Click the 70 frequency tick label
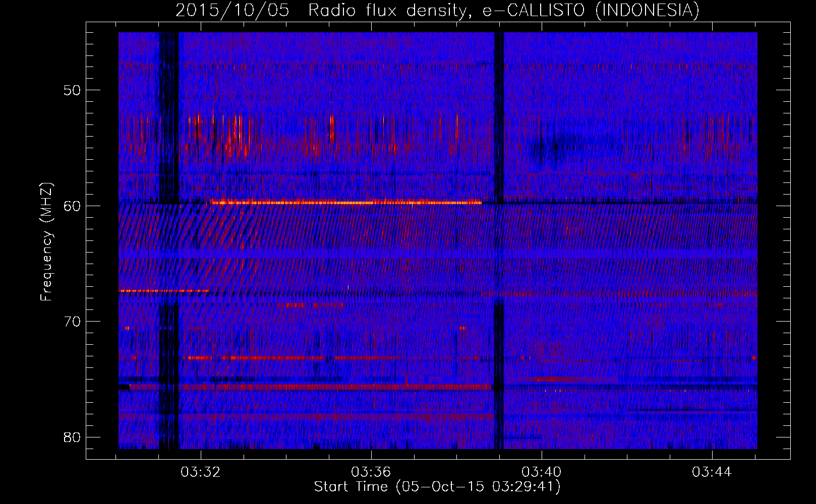This screenshot has width=816, height=504. pos(73,322)
